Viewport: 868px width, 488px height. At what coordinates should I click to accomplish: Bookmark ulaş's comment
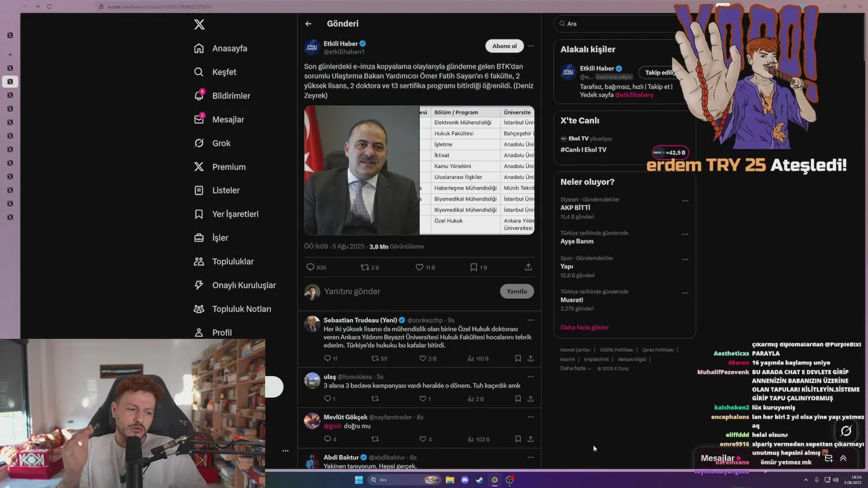(517, 399)
